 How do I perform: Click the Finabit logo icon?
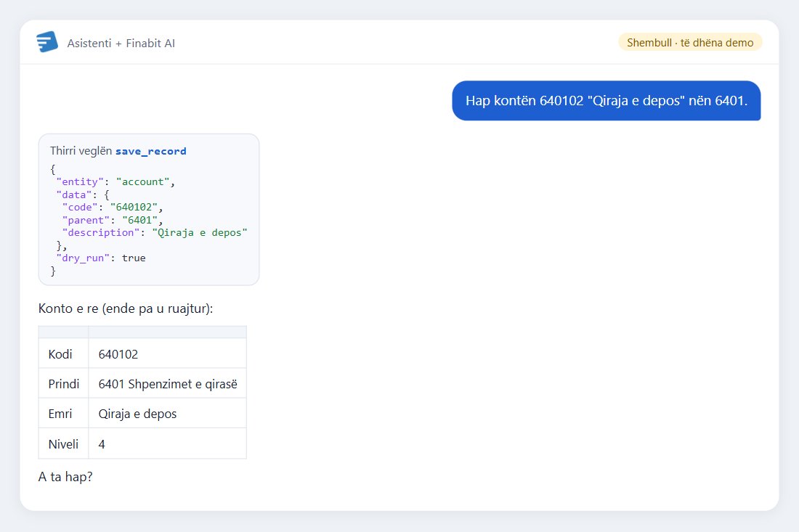point(47,42)
